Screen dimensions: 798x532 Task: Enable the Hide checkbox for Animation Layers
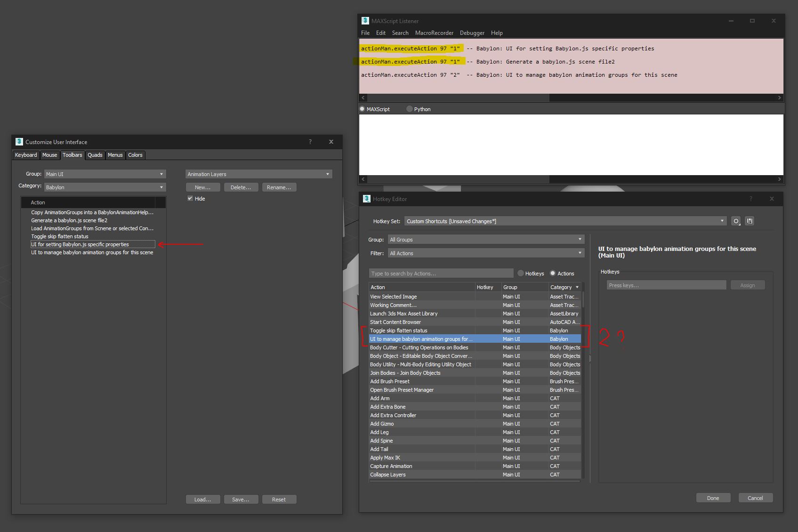[x=190, y=198]
